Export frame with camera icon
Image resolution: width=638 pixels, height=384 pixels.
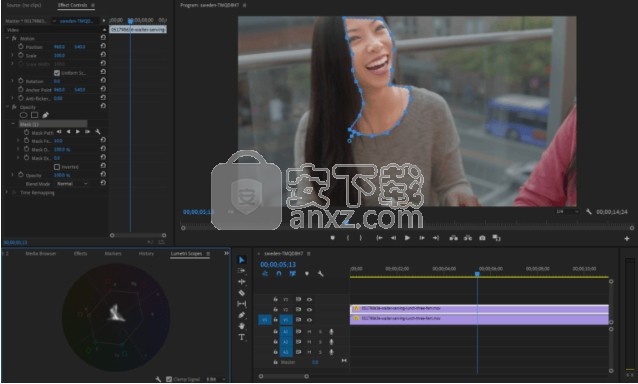pyautogui.click(x=482, y=238)
